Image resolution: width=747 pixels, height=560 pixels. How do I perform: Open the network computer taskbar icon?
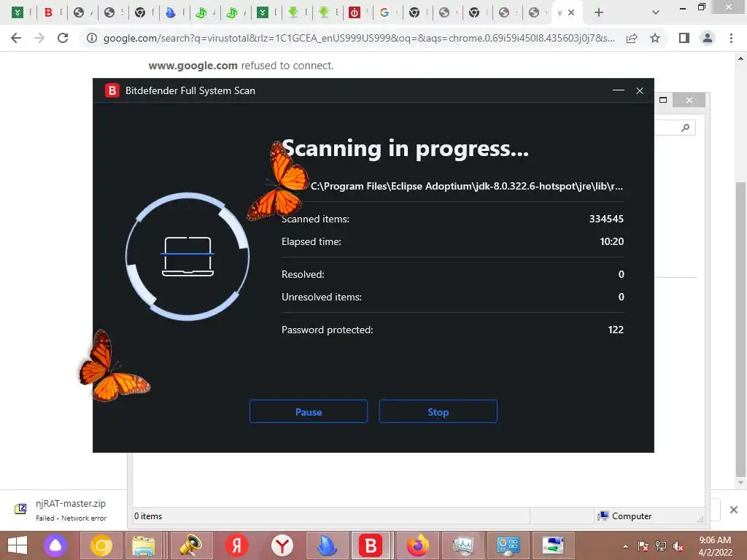[x=553, y=545]
